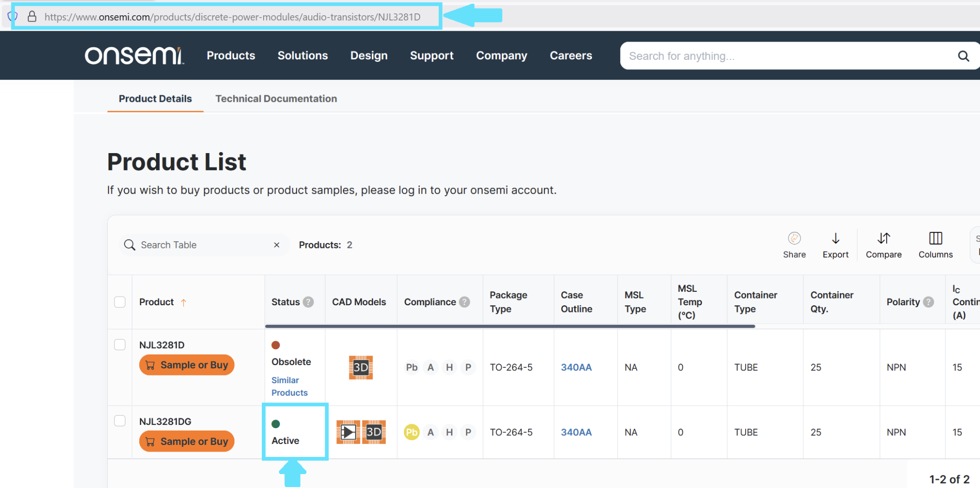Open the Careers menu
The width and height of the screenshot is (980, 488).
click(571, 55)
